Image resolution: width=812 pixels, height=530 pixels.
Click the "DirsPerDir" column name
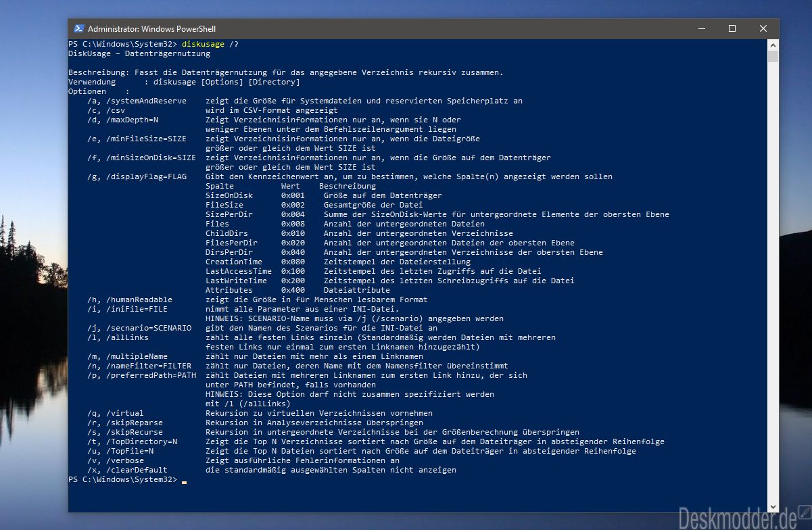pos(229,252)
